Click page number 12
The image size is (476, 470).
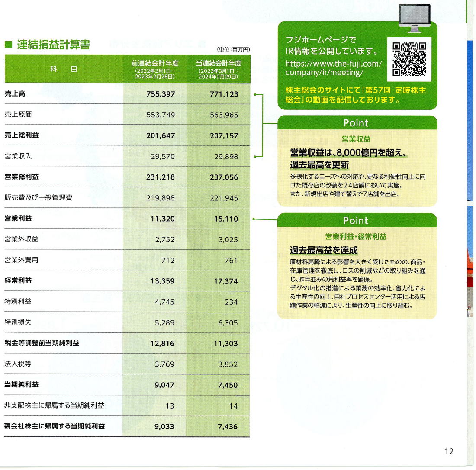449,451
